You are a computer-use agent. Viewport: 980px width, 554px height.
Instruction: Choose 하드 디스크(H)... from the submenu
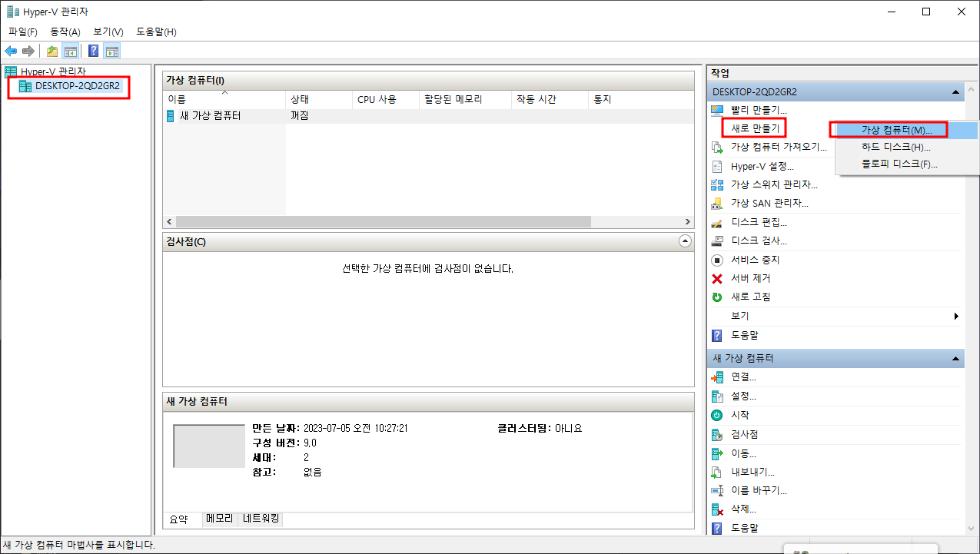(895, 147)
